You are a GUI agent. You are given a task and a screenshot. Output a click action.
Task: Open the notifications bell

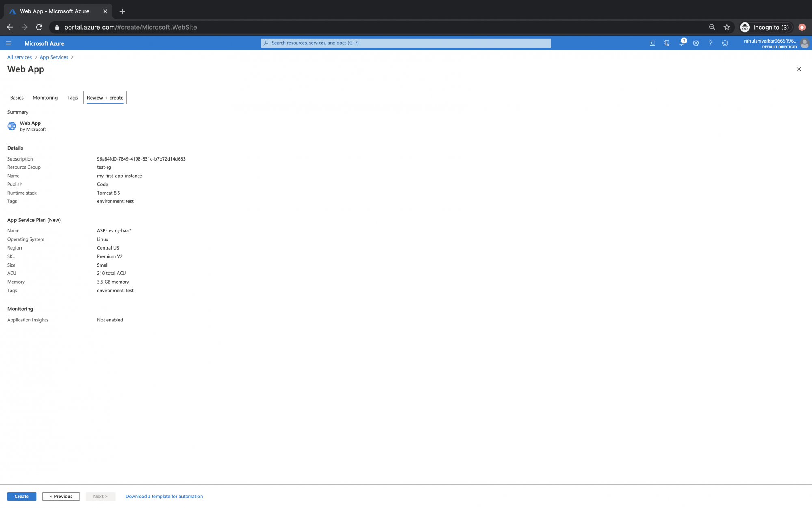coord(682,43)
